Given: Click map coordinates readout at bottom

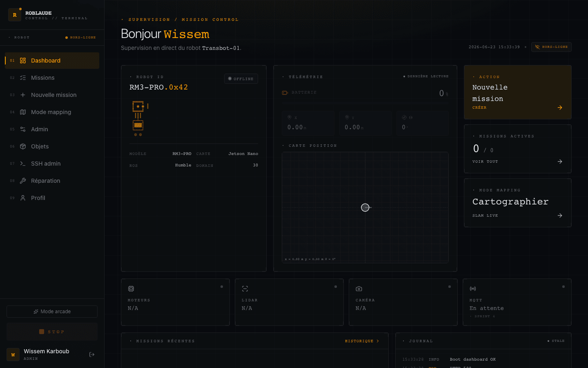Looking at the screenshot, I should coord(310,259).
